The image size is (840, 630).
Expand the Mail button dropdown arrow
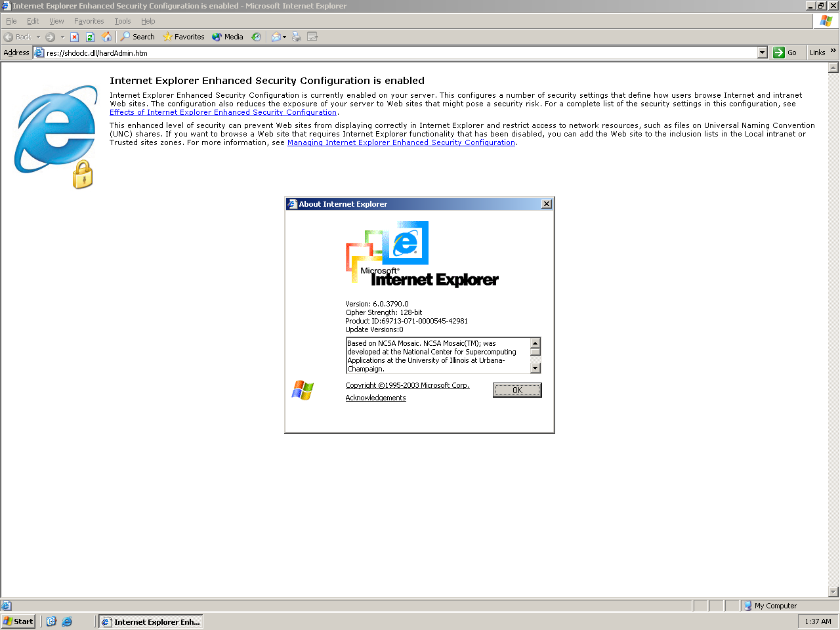(x=285, y=37)
